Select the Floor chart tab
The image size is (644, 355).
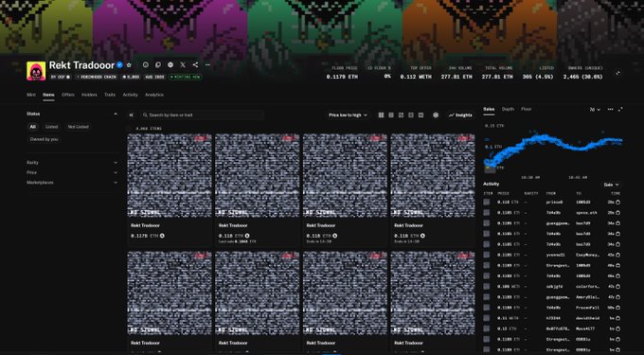(x=527, y=109)
